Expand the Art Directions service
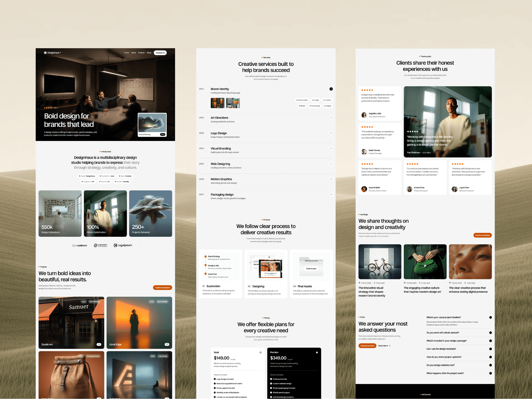Image resolution: width=532 pixels, height=399 pixels. [x=331, y=118]
